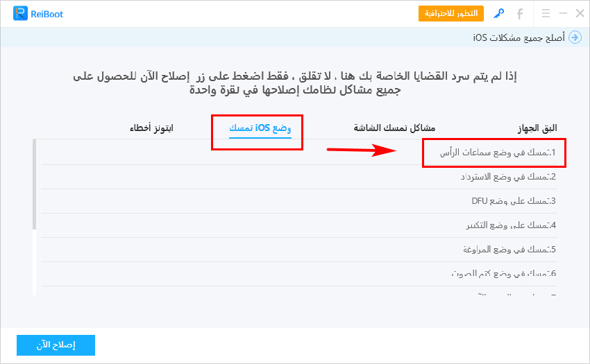Click the vertical scrollbar thumb of the list
Image resolution: width=590 pixels, height=364 pixels.
[x=34, y=184]
